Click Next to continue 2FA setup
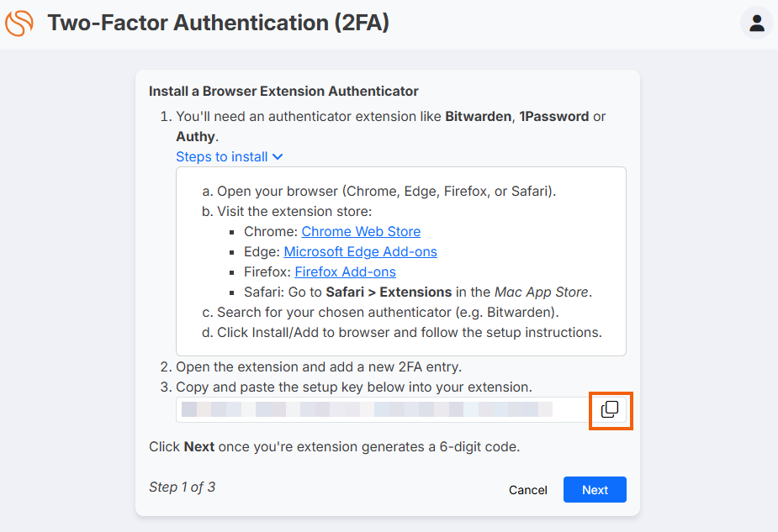778x532 pixels. [x=595, y=490]
